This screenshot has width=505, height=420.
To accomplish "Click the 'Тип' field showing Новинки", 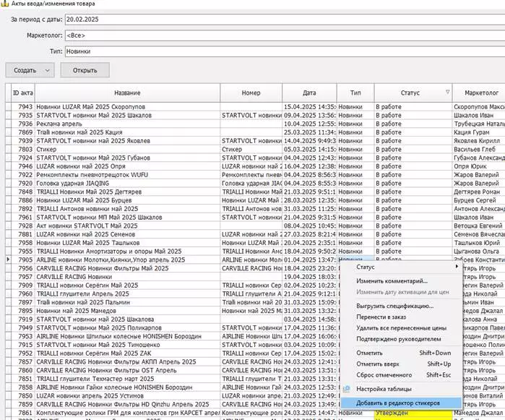I will tap(285, 51).
